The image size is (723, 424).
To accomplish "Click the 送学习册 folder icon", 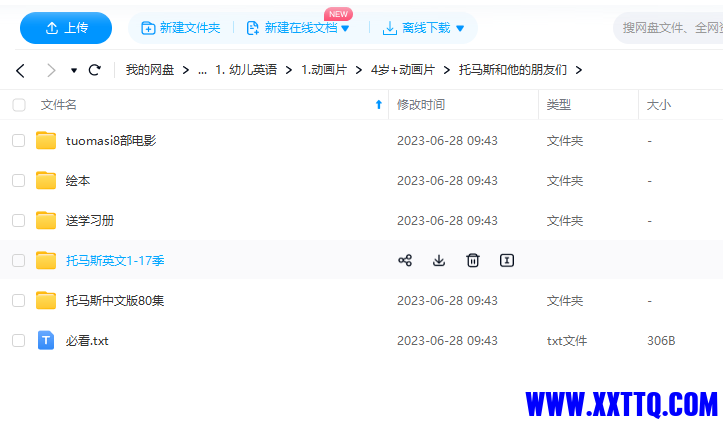I will [x=46, y=221].
